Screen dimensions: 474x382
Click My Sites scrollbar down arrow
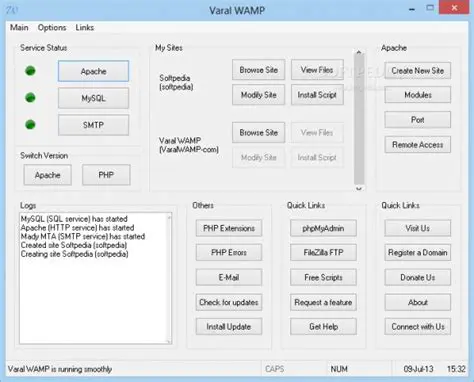pos(359,188)
